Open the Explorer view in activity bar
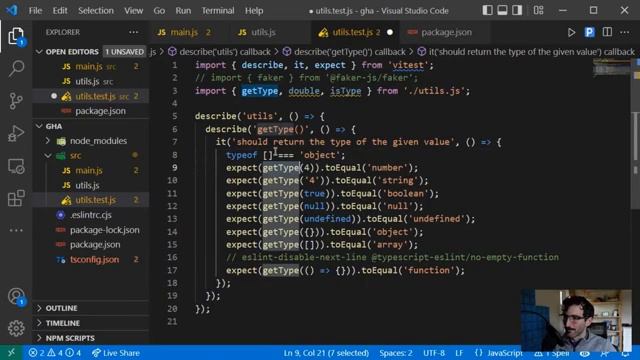Image resolution: width=640 pixels, height=360 pixels. [16, 37]
